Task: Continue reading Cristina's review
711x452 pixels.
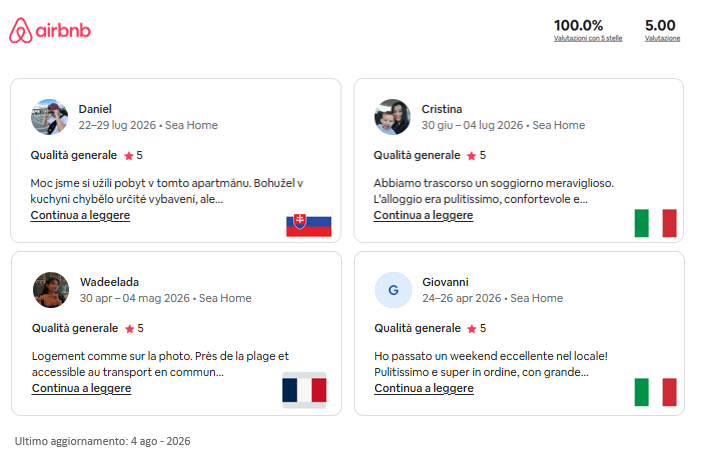Action: [x=423, y=215]
